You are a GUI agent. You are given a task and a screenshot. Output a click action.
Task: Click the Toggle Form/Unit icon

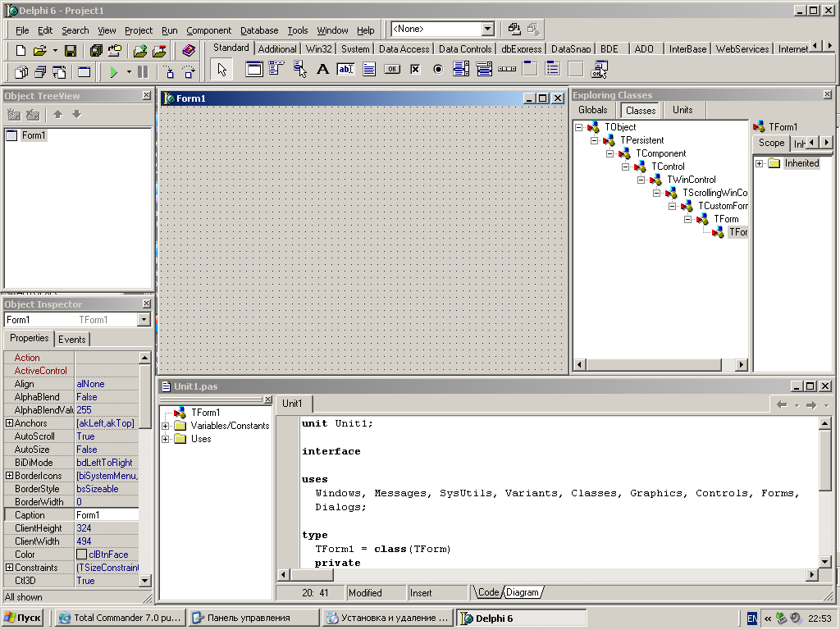tap(59, 72)
